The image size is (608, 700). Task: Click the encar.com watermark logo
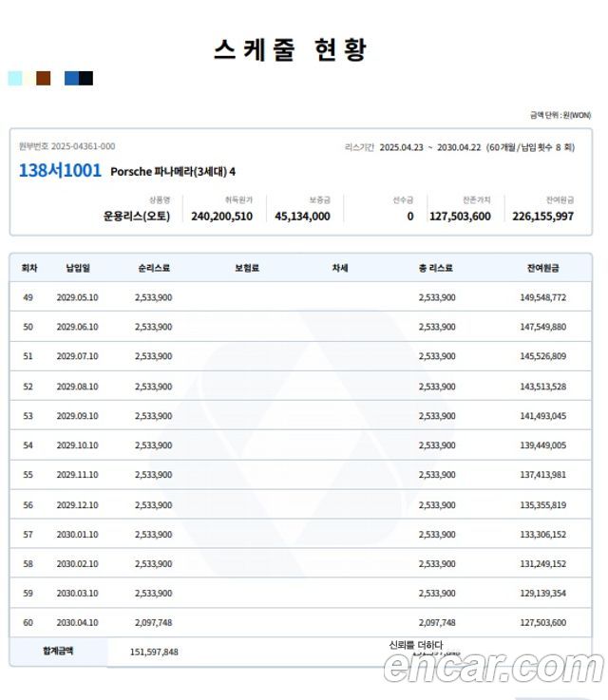(493, 667)
